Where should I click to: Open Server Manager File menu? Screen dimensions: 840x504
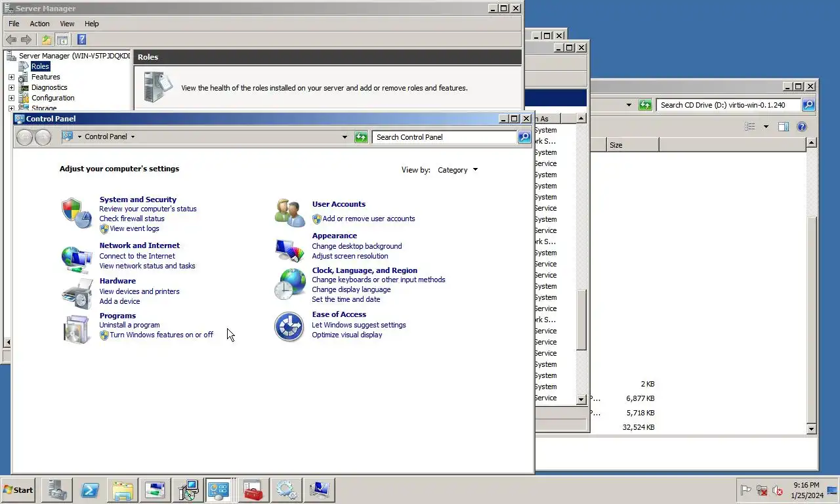coord(14,24)
